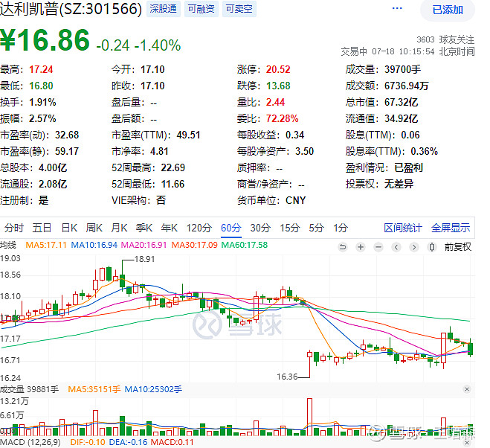Viewport: 490px width, 448px height.
Task: Click the 已添加 watchlist button
Action: (448, 10)
